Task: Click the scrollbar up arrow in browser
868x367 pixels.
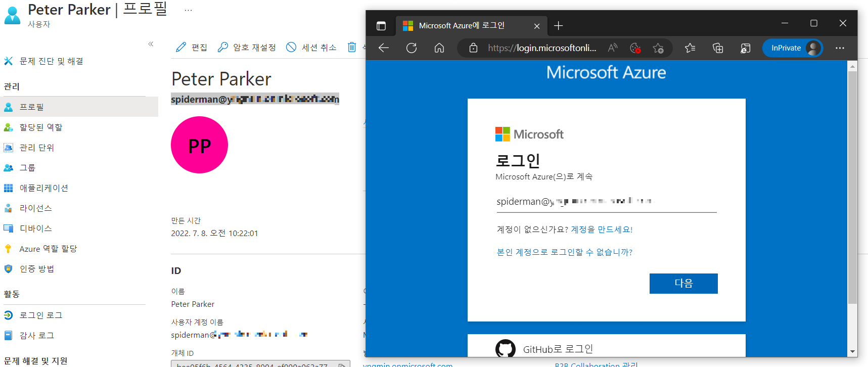Action: (853, 66)
